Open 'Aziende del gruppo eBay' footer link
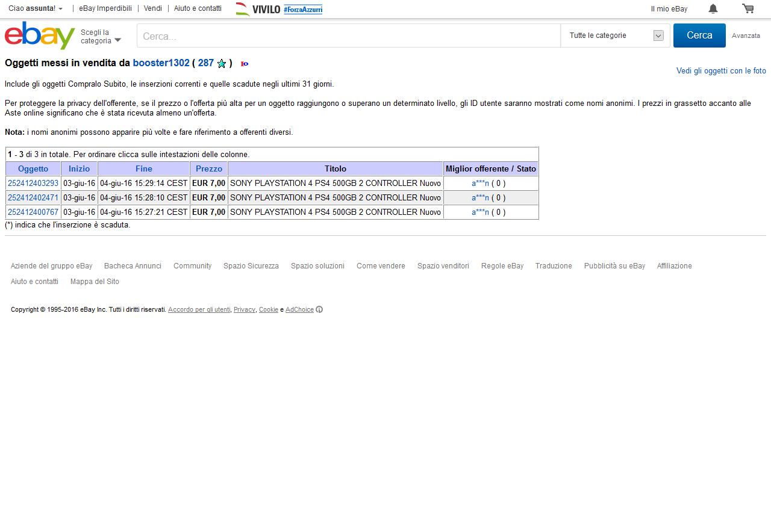 (x=51, y=266)
